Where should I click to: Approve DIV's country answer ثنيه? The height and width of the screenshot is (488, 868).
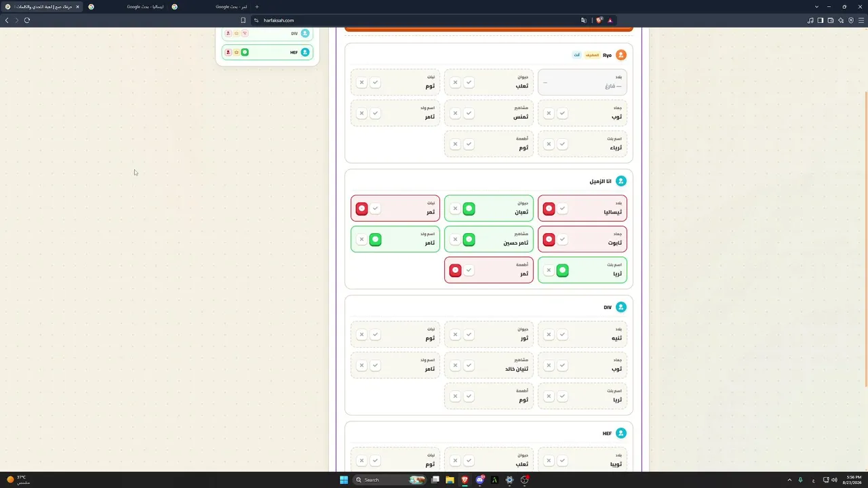tap(562, 334)
